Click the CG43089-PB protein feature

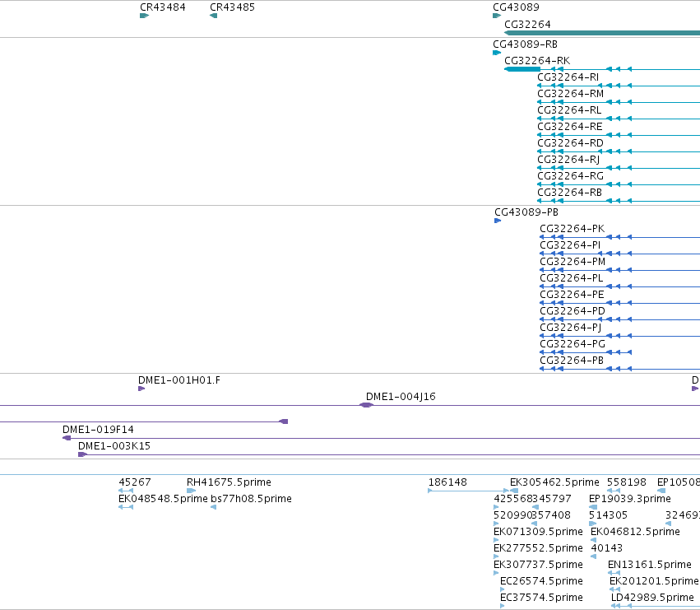coord(498,221)
